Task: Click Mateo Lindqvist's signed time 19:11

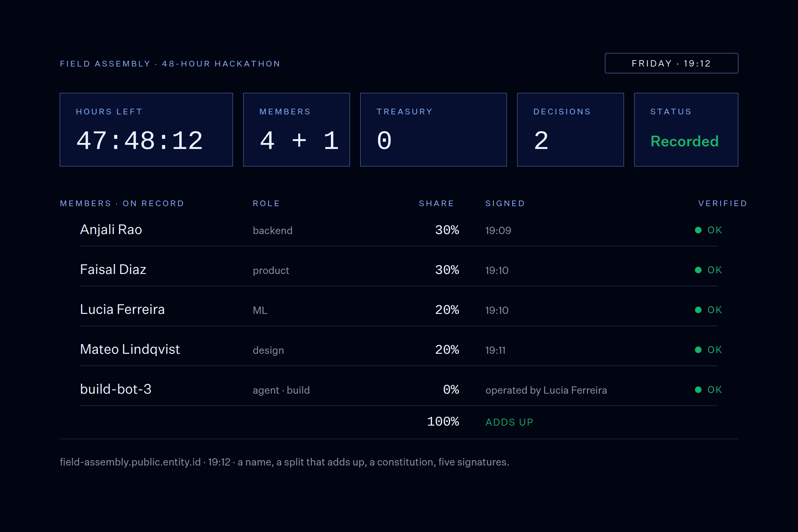Action: point(495,350)
